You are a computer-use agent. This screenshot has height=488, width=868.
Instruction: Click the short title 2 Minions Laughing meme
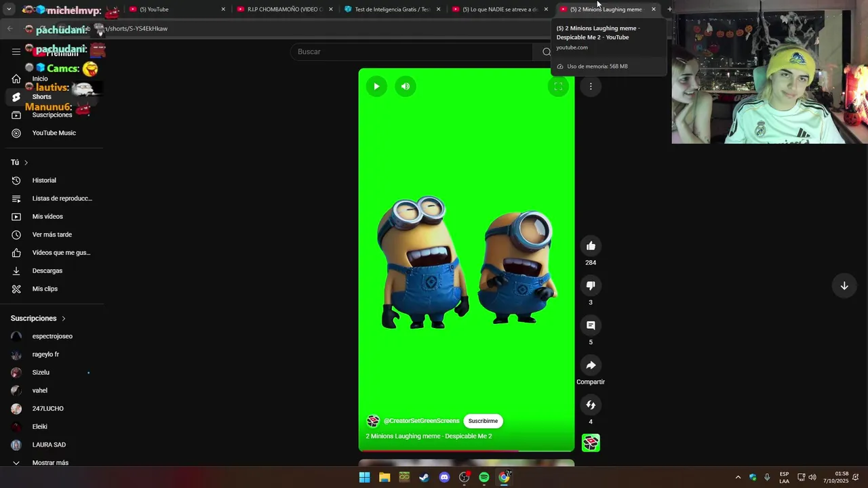(x=429, y=436)
